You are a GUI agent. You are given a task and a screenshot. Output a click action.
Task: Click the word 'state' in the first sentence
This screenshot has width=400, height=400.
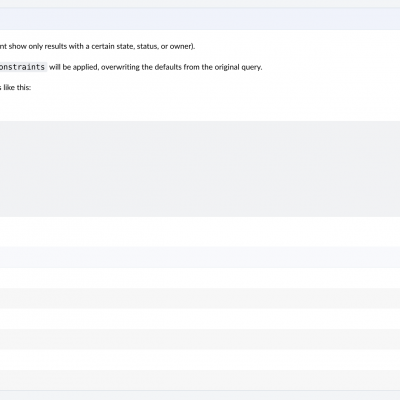pos(125,46)
